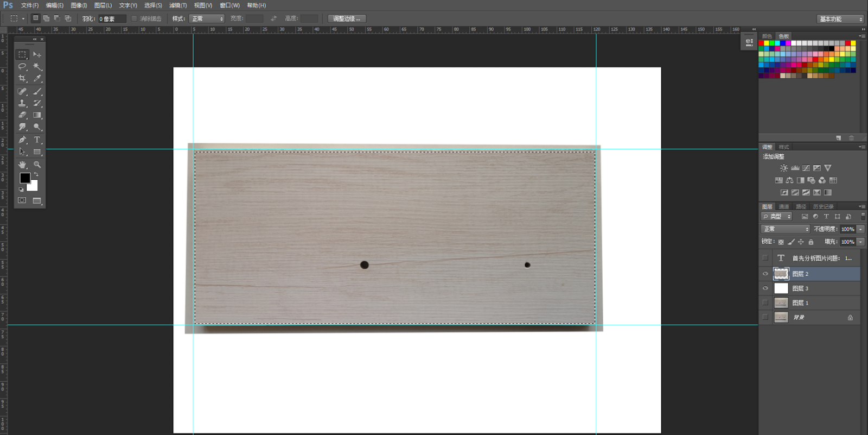Add a Brightness/Contrast adjustment
This screenshot has width=868, height=435.
pos(784,168)
